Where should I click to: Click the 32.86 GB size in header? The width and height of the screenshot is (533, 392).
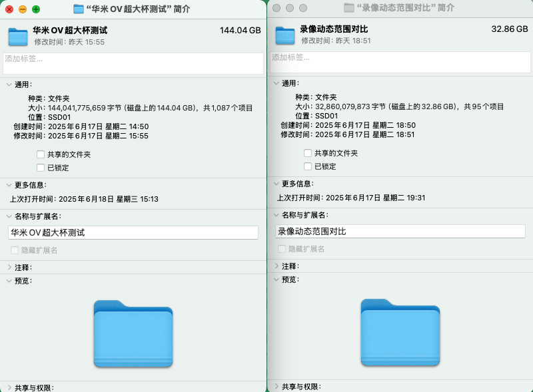point(510,29)
